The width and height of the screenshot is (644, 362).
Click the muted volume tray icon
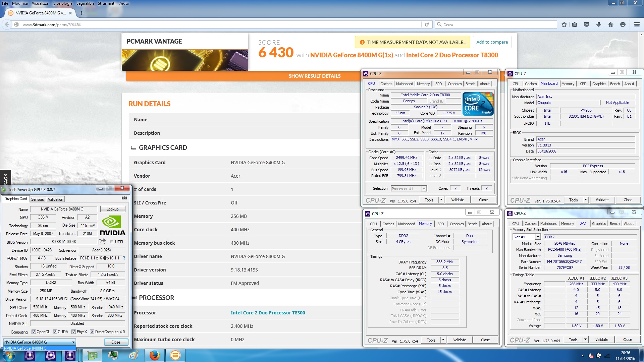[591, 356]
